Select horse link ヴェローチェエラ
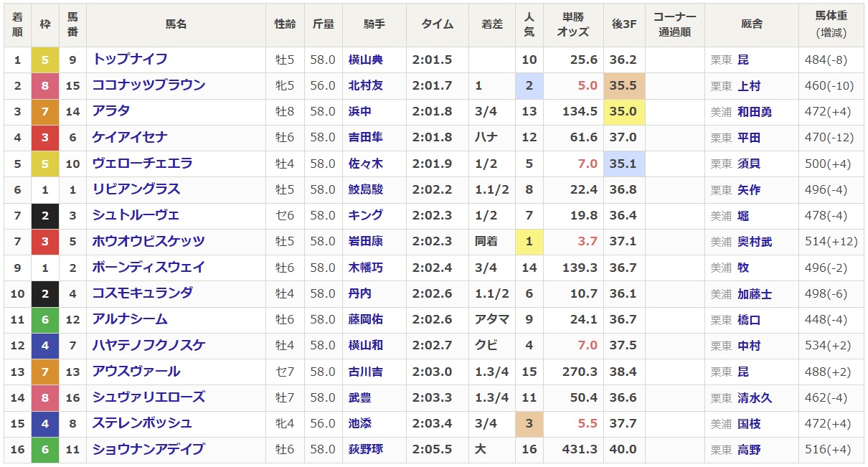The height and width of the screenshot is (467, 868). coord(142,164)
